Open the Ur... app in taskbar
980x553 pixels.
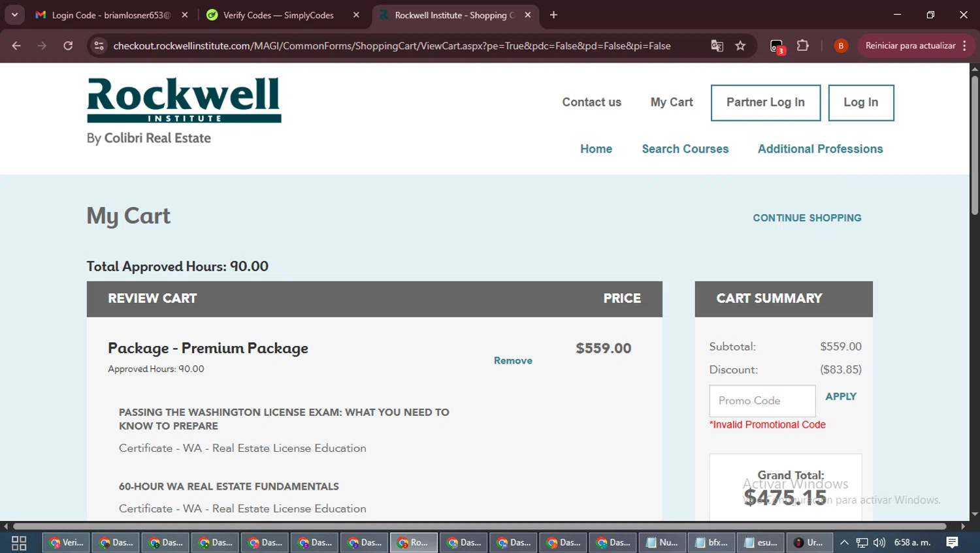coord(809,543)
